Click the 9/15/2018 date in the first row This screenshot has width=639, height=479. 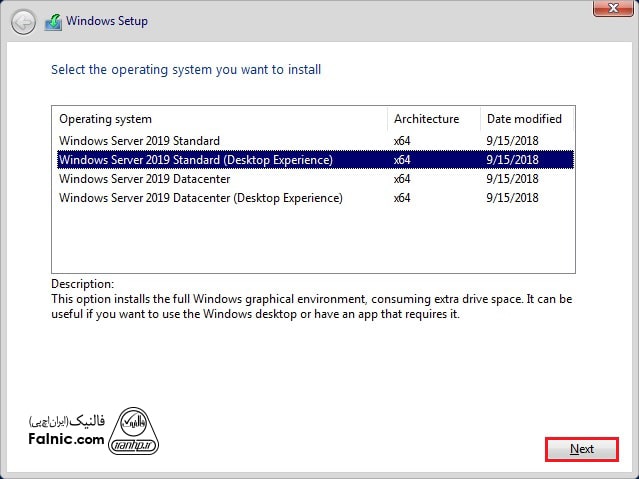[512, 140]
